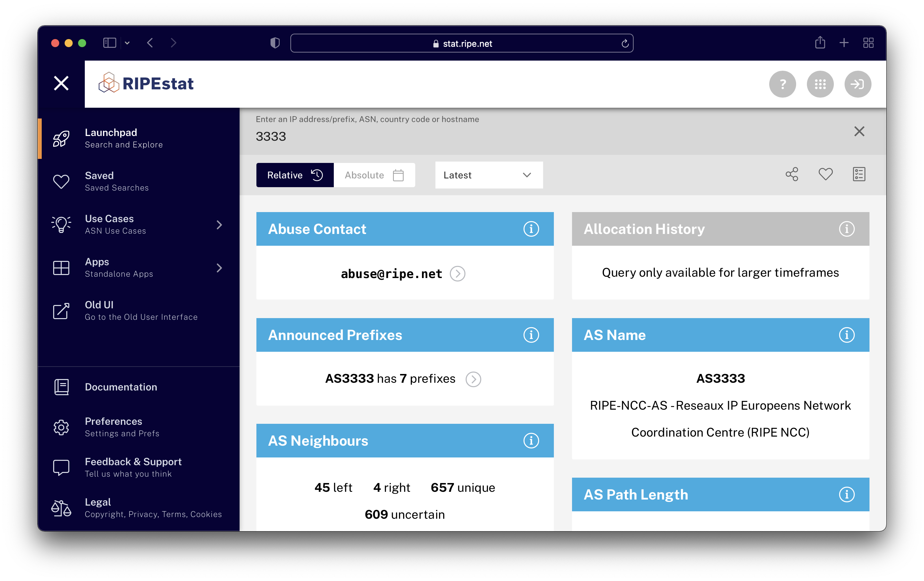
Task: Open AS3333 announced prefixes details arrow
Action: click(x=473, y=379)
